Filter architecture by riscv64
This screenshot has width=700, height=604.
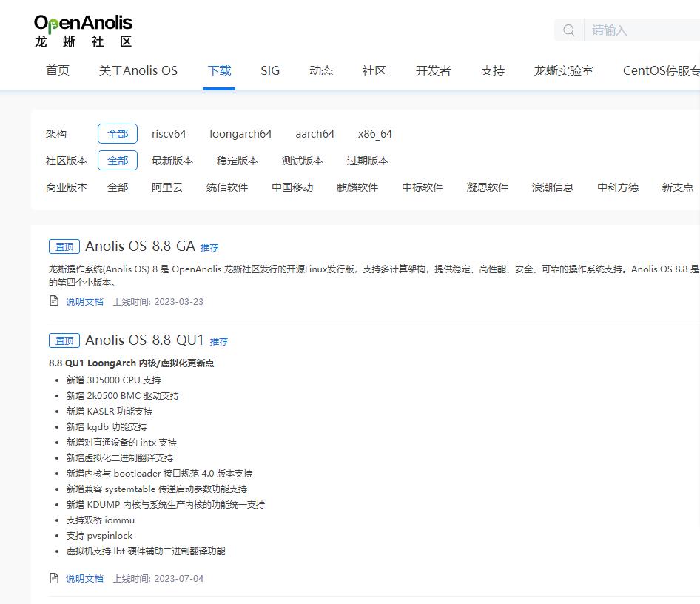click(169, 134)
